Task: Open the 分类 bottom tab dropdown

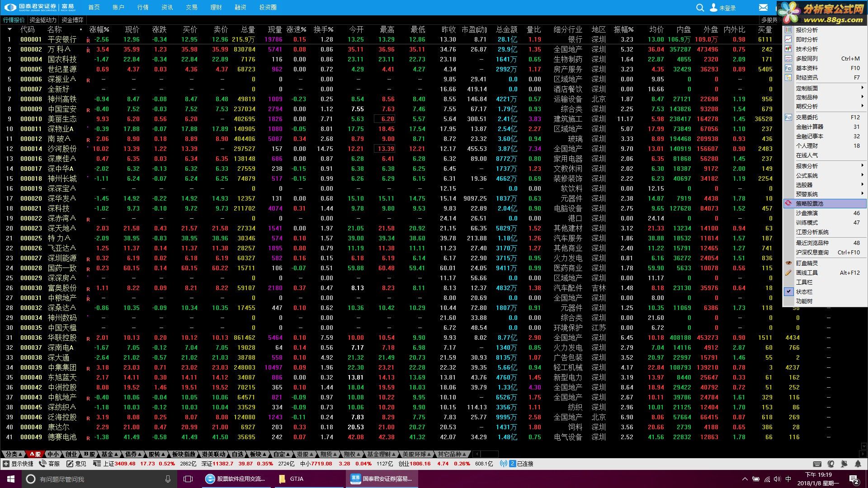Action: [13, 454]
